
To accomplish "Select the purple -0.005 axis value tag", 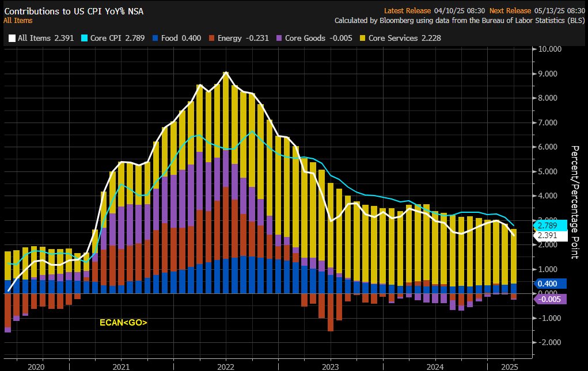I will point(551,299).
